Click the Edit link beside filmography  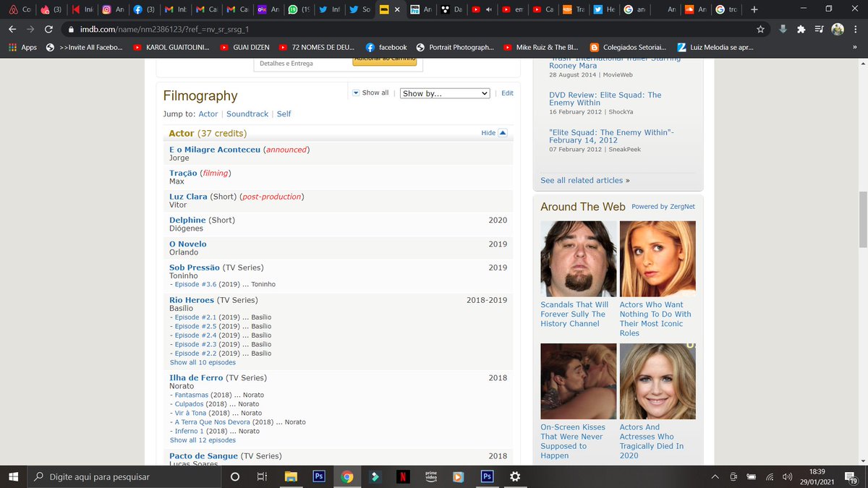pos(508,93)
